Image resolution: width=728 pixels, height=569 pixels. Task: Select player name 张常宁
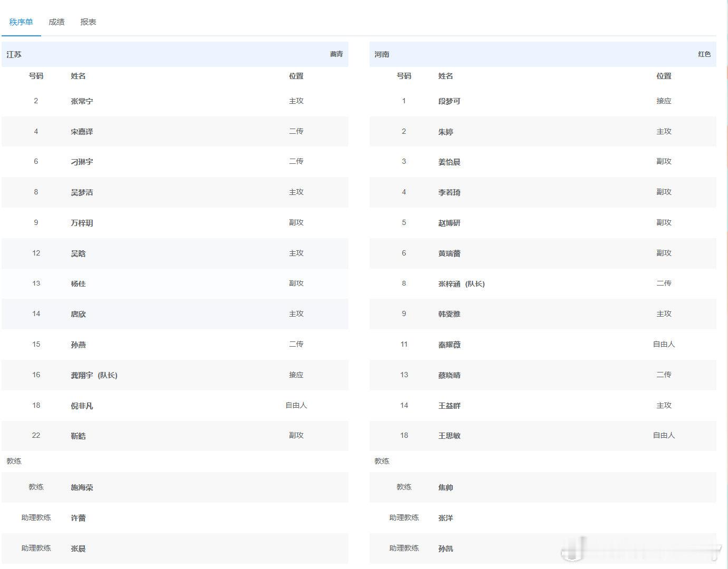coord(82,101)
